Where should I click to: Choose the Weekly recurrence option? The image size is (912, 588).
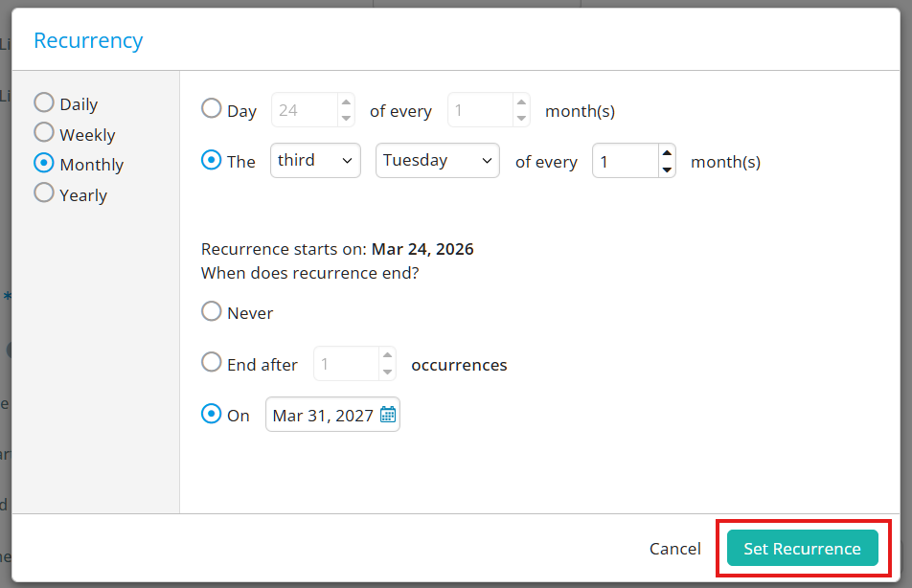[44, 134]
